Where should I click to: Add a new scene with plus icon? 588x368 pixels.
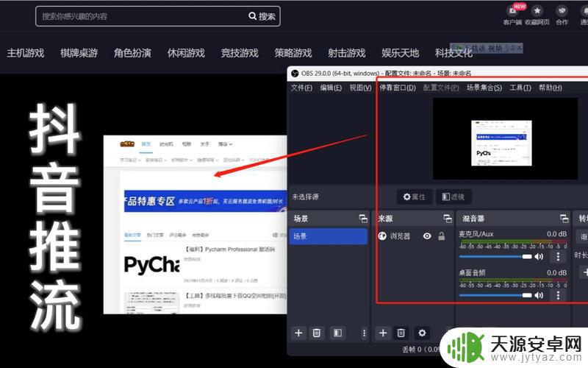(x=299, y=333)
